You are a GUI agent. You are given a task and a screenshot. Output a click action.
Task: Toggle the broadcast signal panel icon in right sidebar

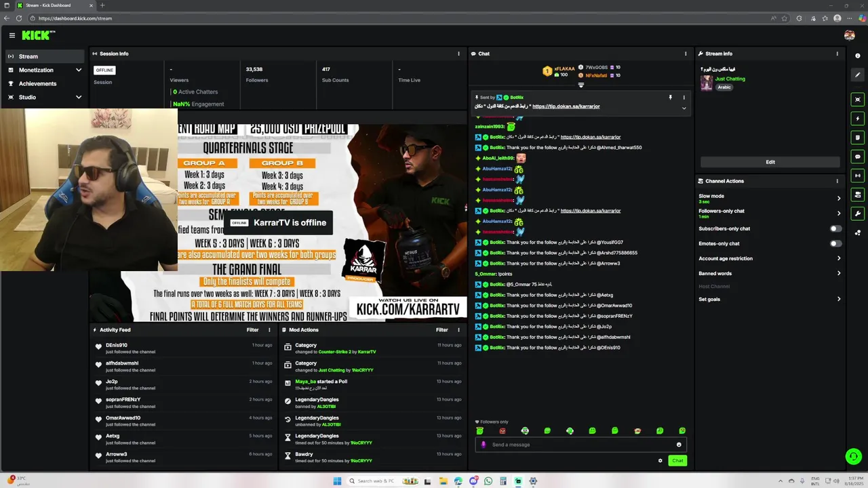858,176
